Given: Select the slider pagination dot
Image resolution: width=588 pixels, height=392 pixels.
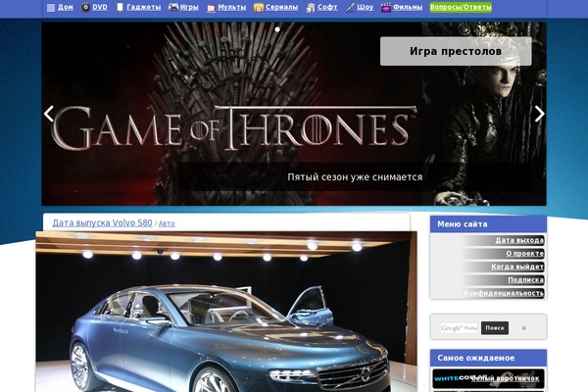Looking at the screenshot, I should (x=277, y=29).
